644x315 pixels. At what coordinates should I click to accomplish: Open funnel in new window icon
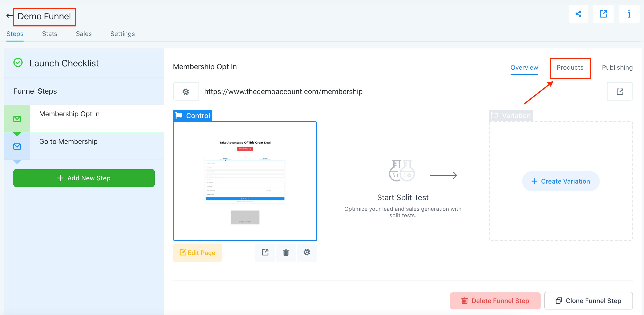click(603, 14)
